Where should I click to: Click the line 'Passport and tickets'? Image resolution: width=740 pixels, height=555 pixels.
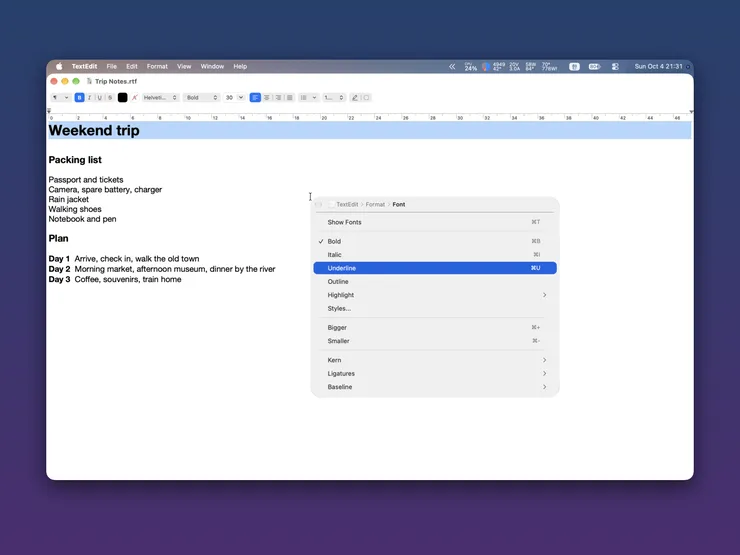click(86, 180)
